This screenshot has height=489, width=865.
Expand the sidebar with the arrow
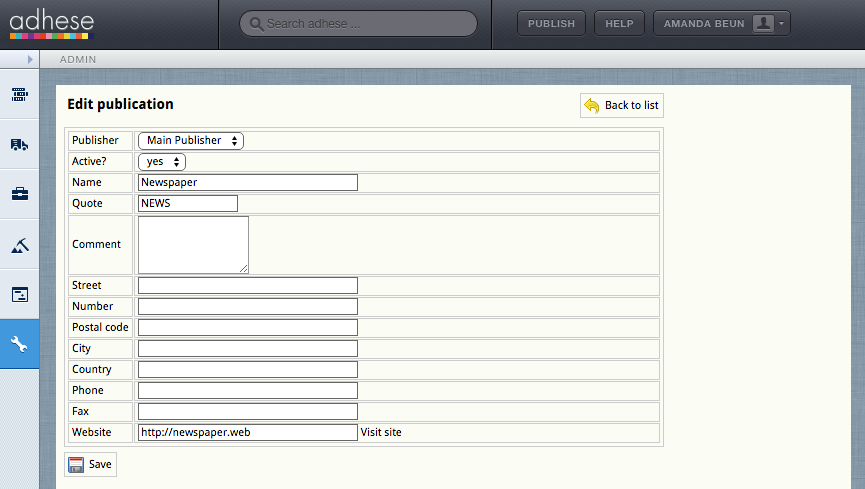[x=30, y=60]
